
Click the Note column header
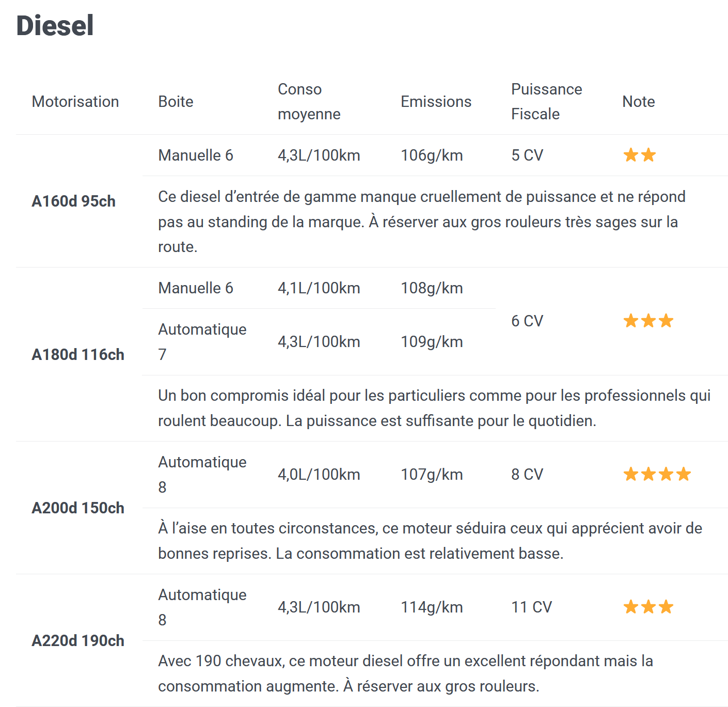[638, 102]
